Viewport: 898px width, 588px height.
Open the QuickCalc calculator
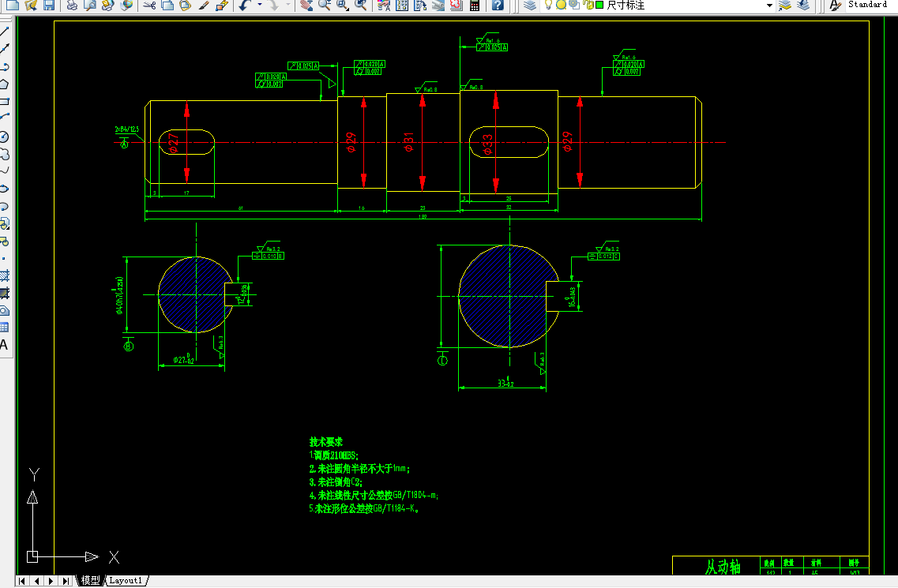coord(474,6)
